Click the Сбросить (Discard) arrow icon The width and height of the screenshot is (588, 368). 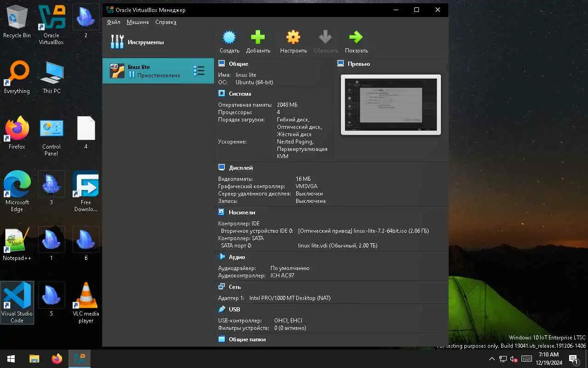tap(325, 37)
